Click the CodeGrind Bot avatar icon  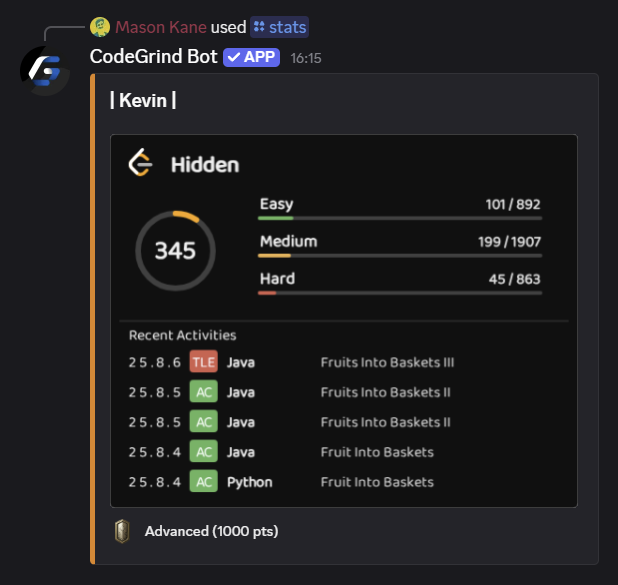point(44,69)
